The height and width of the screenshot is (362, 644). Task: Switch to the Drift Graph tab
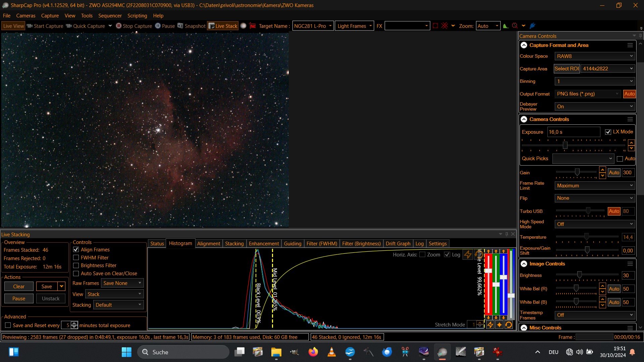398,244
